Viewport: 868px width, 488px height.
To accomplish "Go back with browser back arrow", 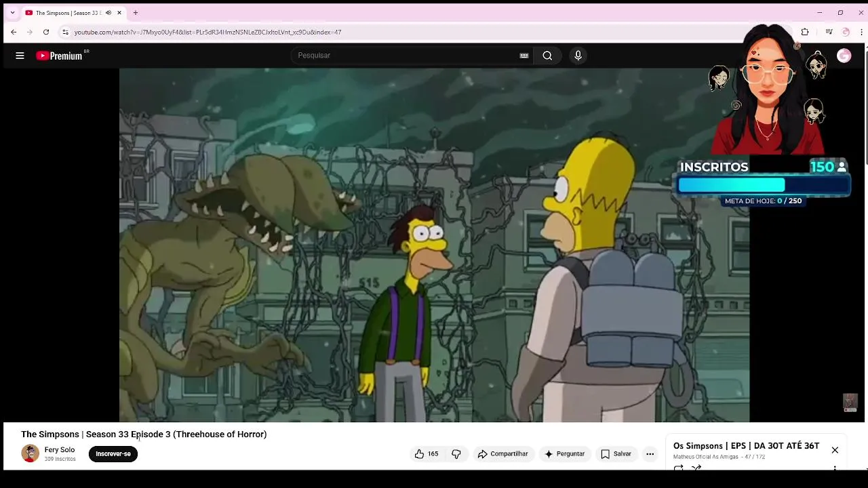I will [14, 32].
